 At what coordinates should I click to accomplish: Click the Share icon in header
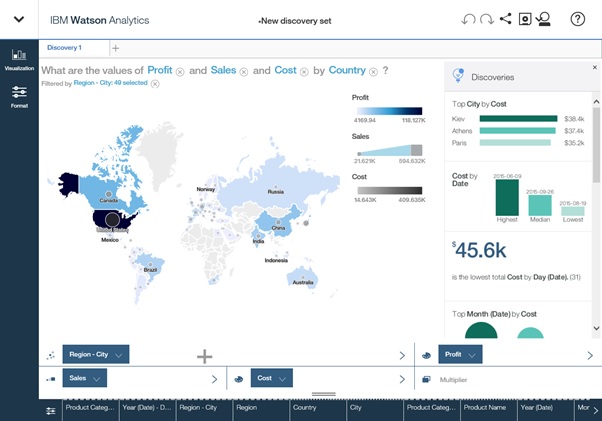pos(505,19)
